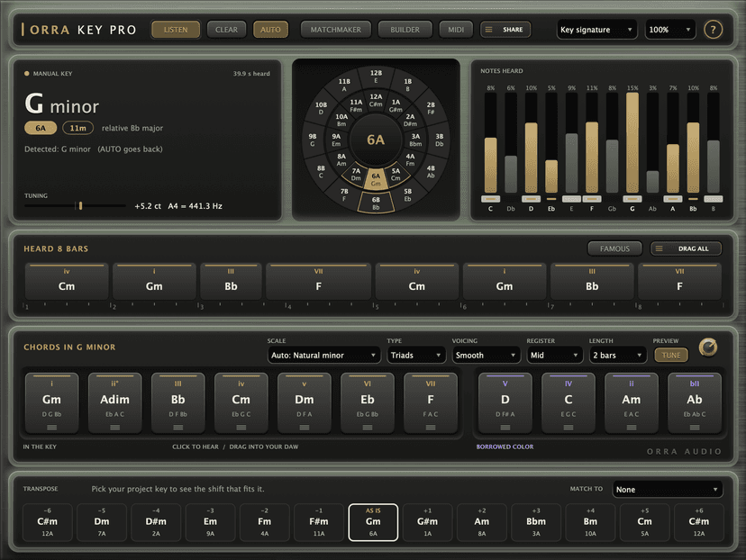746x560 pixels.
Task: Switch to the BUILDER view
Action: tap(405, 30)
